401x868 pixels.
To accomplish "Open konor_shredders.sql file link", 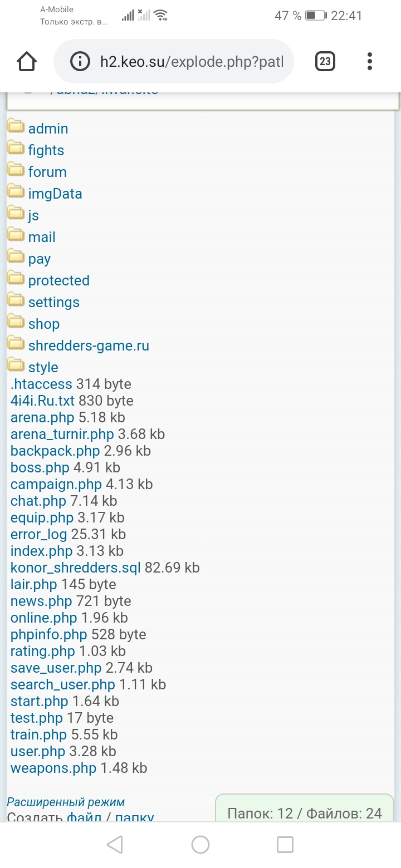I will pyautogui.click(x=76, y=568).
